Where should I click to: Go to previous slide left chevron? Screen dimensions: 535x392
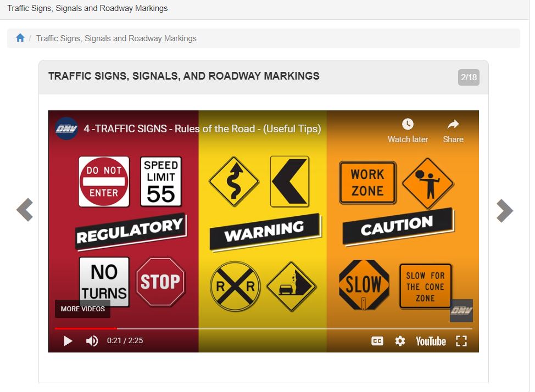[x=25, y=210]
